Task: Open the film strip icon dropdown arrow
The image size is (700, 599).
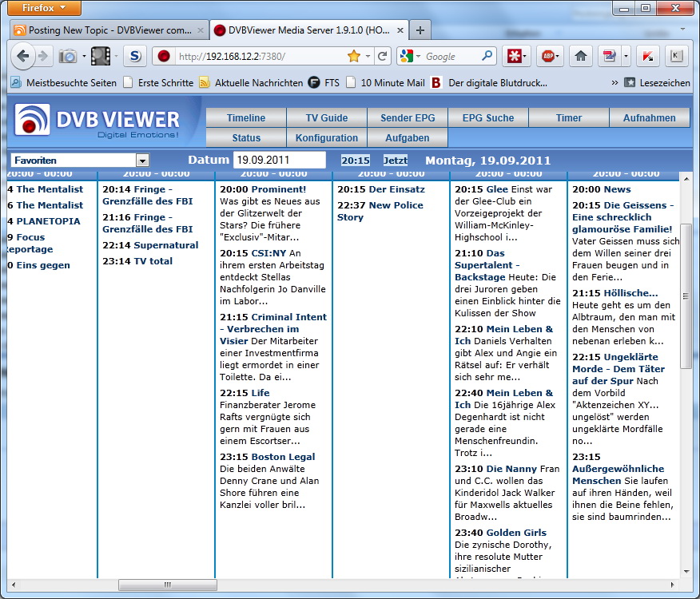Action: point(116,56)
